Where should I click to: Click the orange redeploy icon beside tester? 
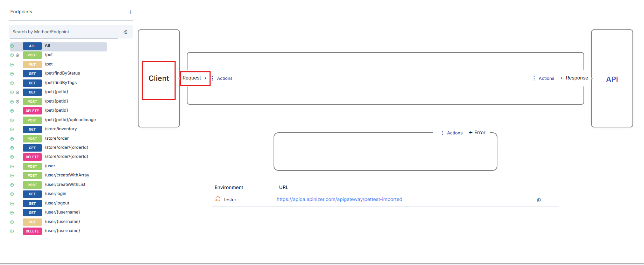point(218,199)
